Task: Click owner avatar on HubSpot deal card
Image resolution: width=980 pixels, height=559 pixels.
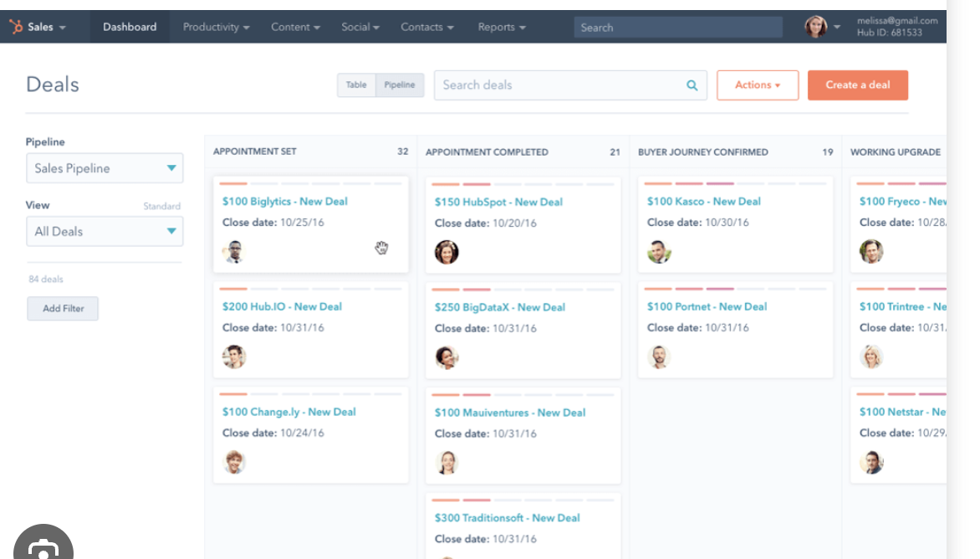Action: click(447, 252)
